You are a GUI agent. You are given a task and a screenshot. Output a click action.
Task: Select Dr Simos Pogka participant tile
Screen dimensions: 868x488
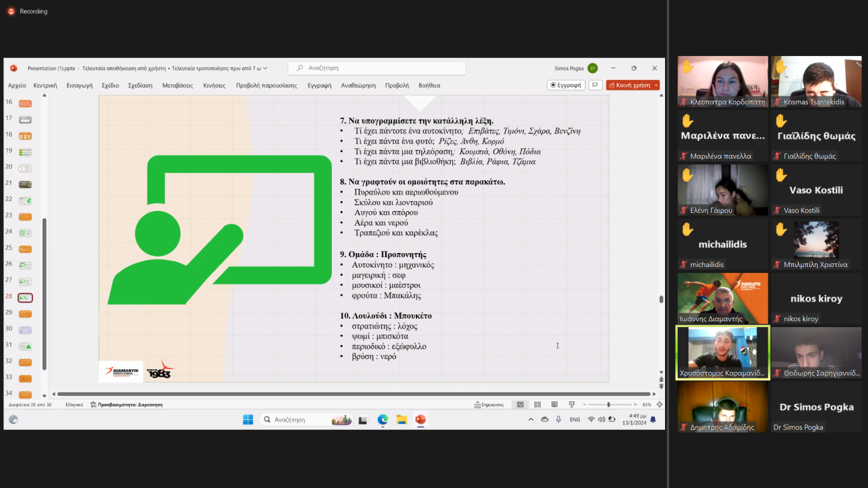point(816,407)
